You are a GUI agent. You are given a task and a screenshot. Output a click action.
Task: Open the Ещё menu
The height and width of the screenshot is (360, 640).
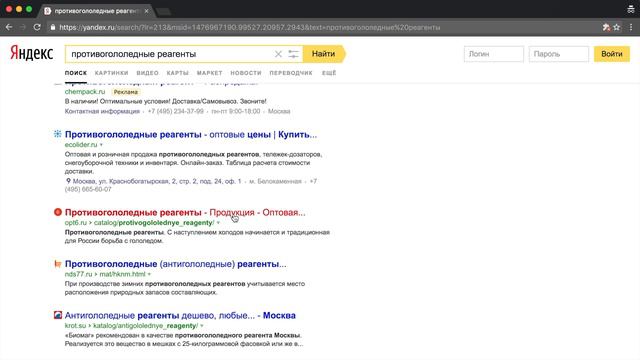click(329, 73)
